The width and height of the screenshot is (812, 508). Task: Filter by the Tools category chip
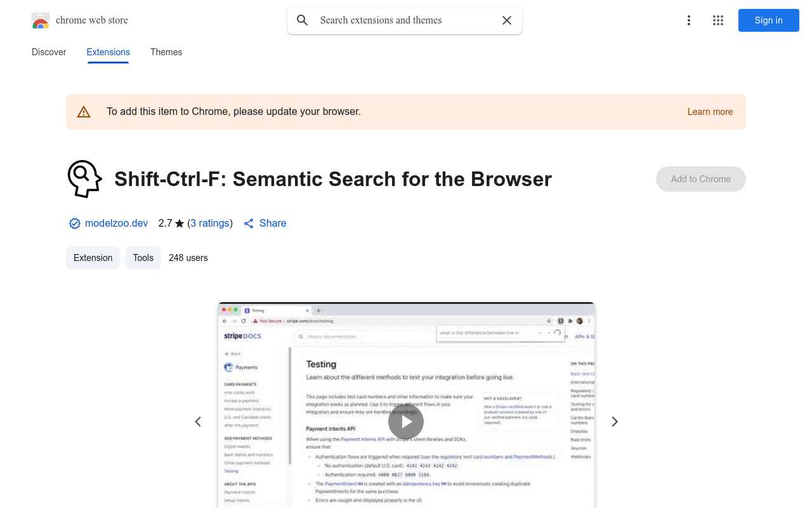[x=143, y=258]
